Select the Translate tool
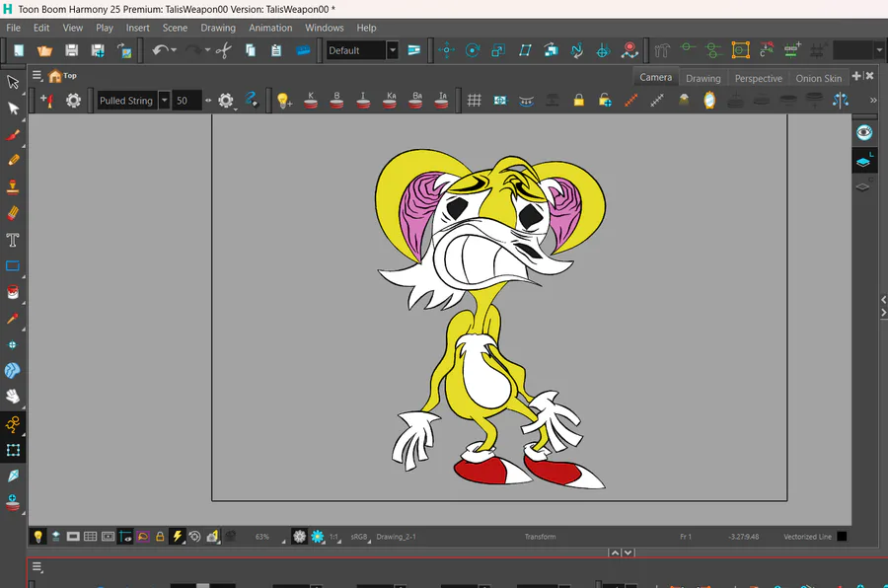 click(446, 50)
